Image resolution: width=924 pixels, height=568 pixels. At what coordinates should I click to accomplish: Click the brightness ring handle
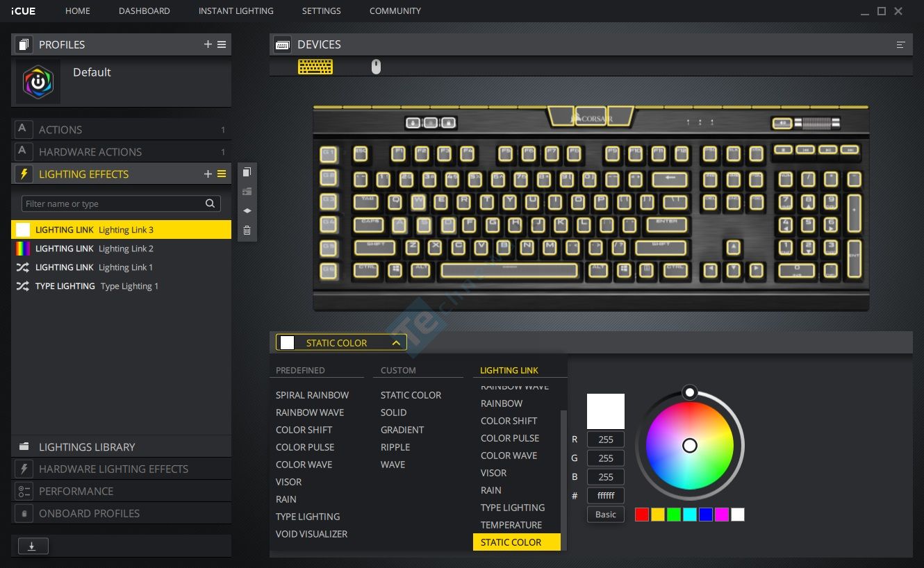coord(689,392)
